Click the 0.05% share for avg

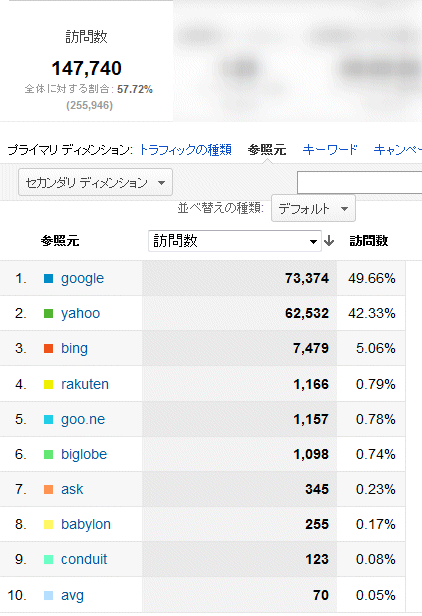pos(376,595)
